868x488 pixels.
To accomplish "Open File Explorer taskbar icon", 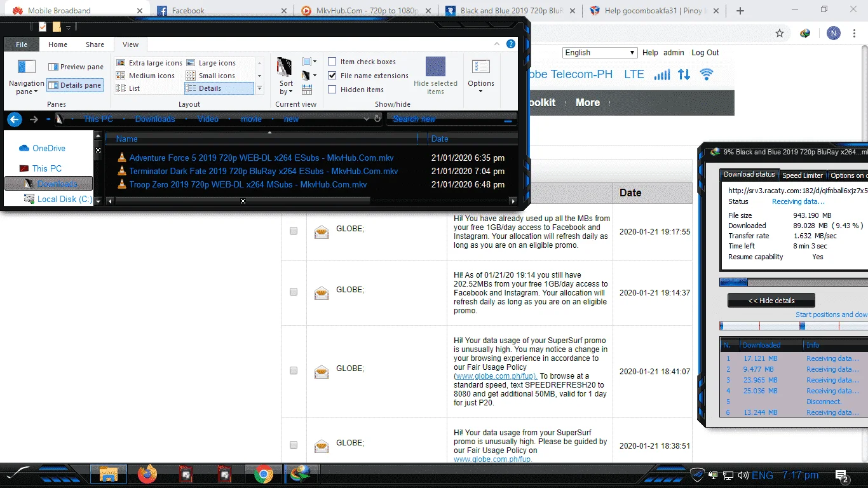I will 109,474.
